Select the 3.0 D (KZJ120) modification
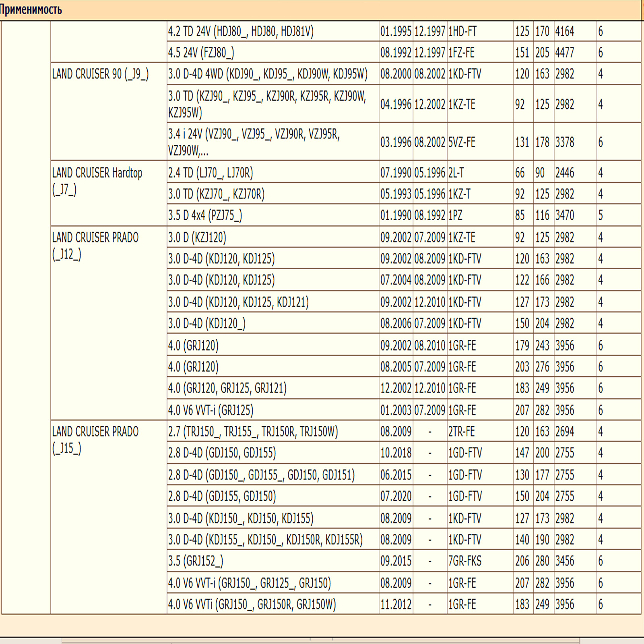 coord(197,237)
